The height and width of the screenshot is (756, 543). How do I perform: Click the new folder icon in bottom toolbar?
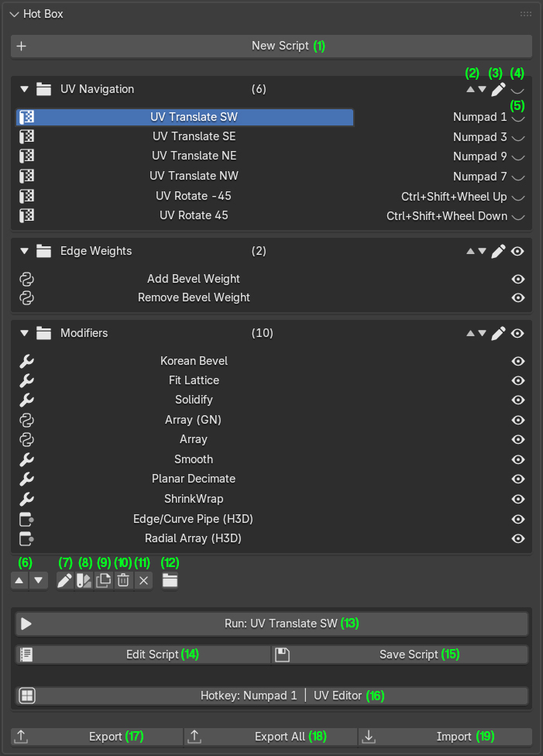pos(170,580)
